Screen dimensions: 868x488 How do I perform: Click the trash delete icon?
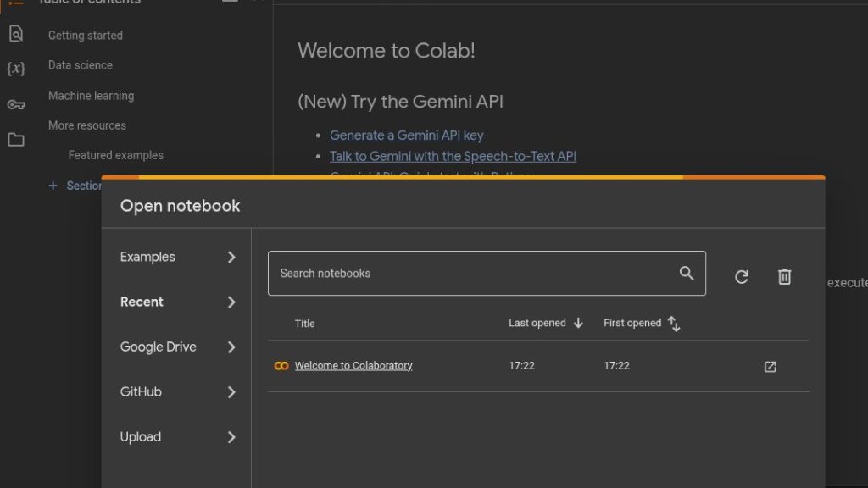point(784,277)
